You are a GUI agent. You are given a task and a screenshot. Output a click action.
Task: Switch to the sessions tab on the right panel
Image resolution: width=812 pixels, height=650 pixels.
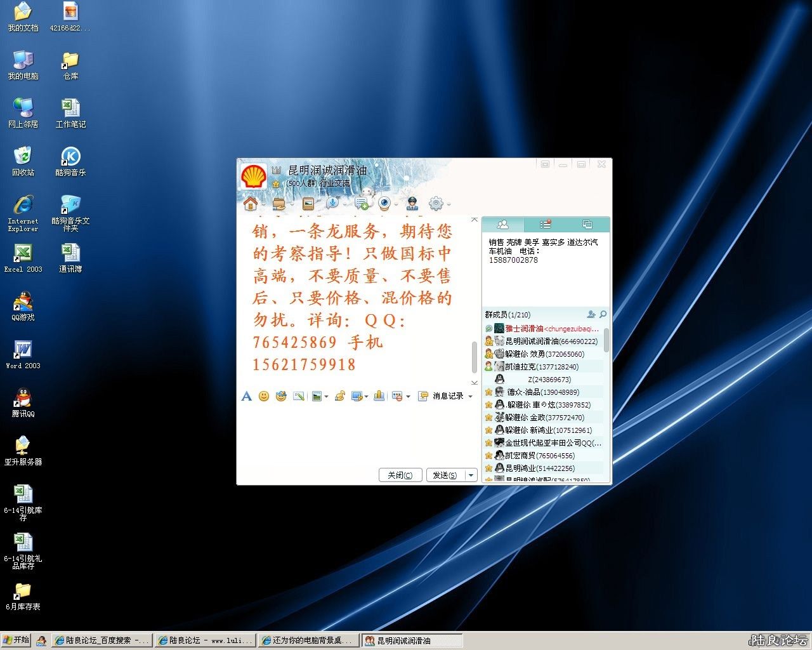pos(587,224)
